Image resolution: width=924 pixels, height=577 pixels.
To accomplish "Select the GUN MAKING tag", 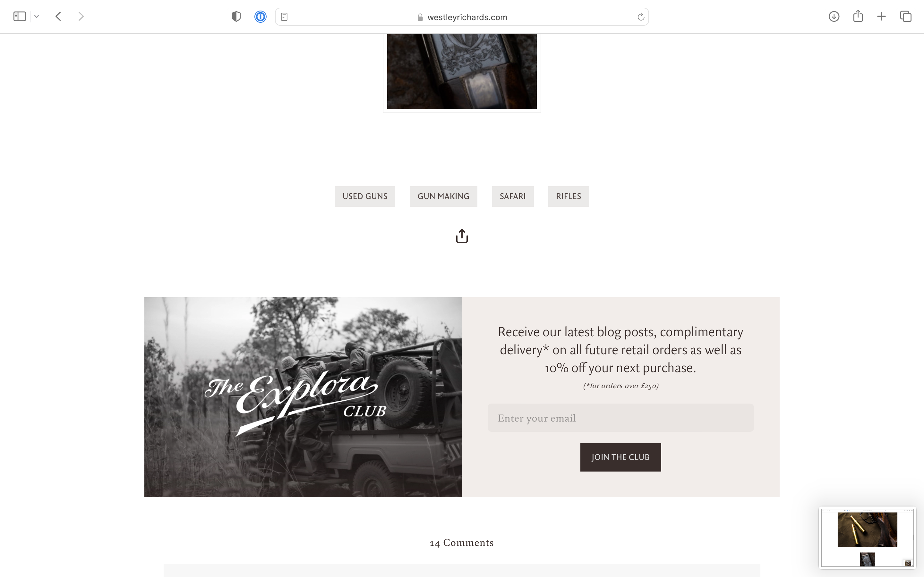I will click(444, 197).
